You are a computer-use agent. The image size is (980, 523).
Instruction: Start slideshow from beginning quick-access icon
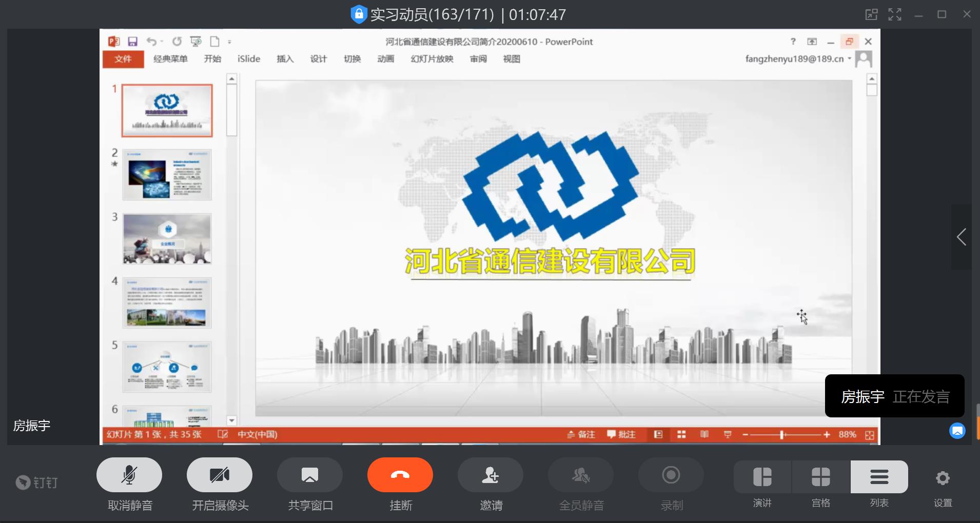point(195,42)
